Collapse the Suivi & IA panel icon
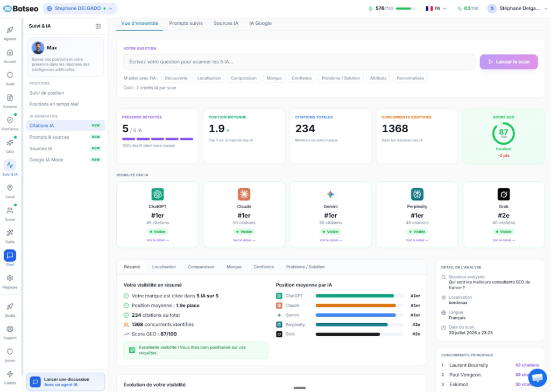The width and height of the screenshot is (551, 392). tap(98, 26)
